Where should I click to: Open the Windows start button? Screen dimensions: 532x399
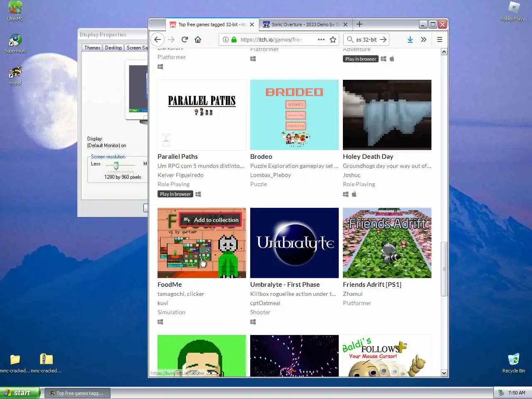click(20, 393)
